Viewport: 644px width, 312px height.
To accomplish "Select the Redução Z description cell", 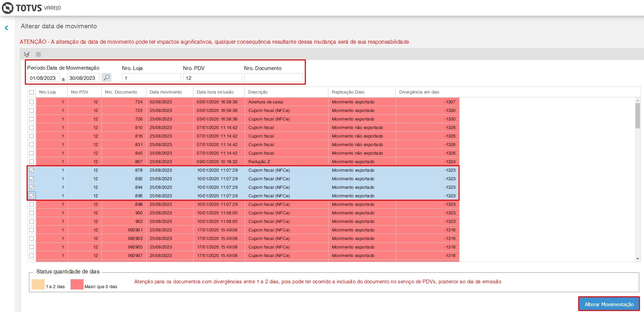I will tap(286, 161).
